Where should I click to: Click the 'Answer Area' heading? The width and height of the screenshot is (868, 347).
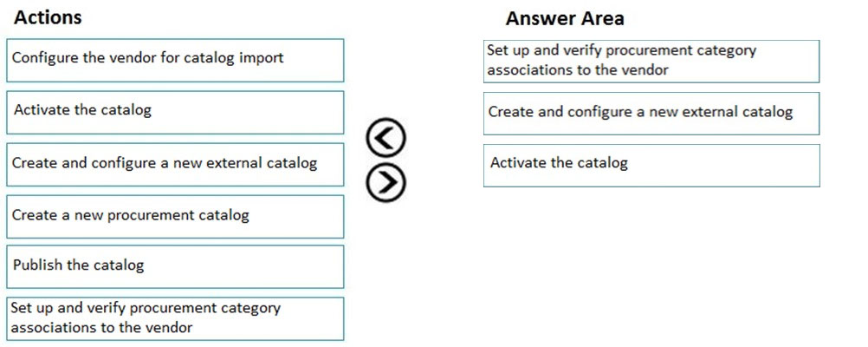coord(565,18)
